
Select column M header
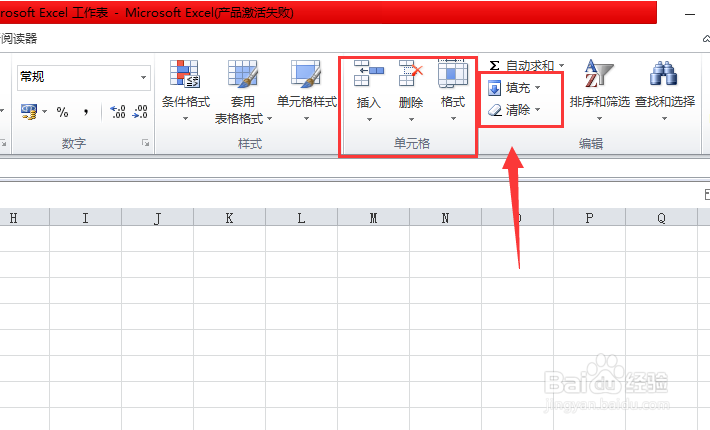coord(374,218)
